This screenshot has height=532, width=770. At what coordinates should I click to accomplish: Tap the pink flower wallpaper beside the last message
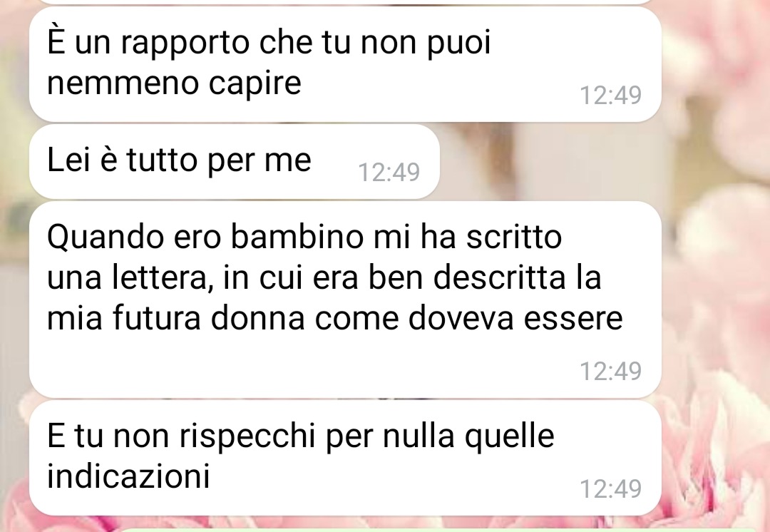pyautogui.click(x=714, y=457)
